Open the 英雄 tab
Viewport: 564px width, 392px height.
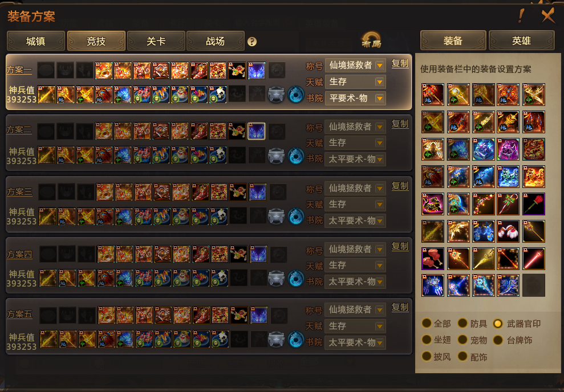pyautogui.click(x=521, y=40)
